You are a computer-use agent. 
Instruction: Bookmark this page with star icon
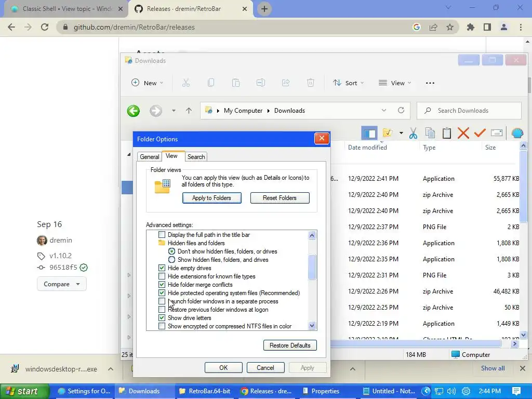point(450,27)
